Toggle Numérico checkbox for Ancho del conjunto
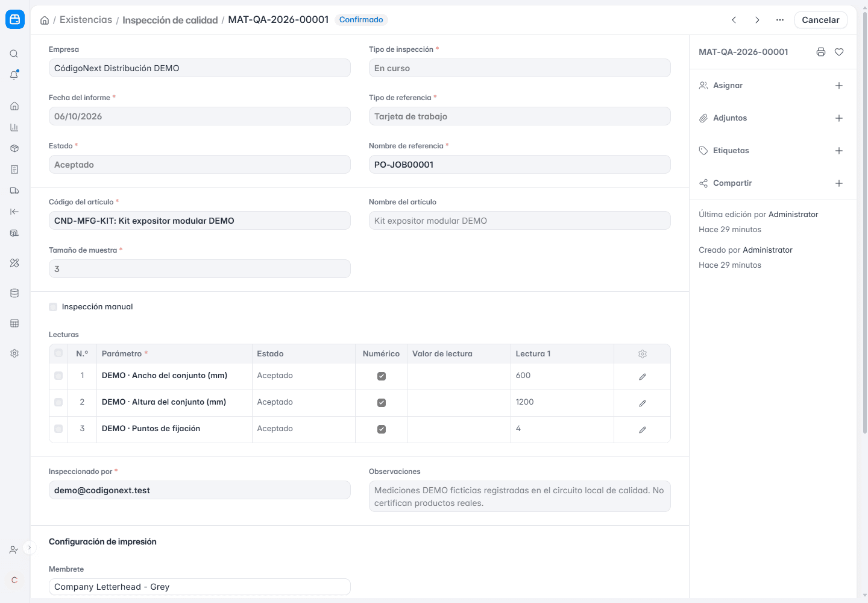This screenshot has height=603, width=868. (x=382, y=376)
